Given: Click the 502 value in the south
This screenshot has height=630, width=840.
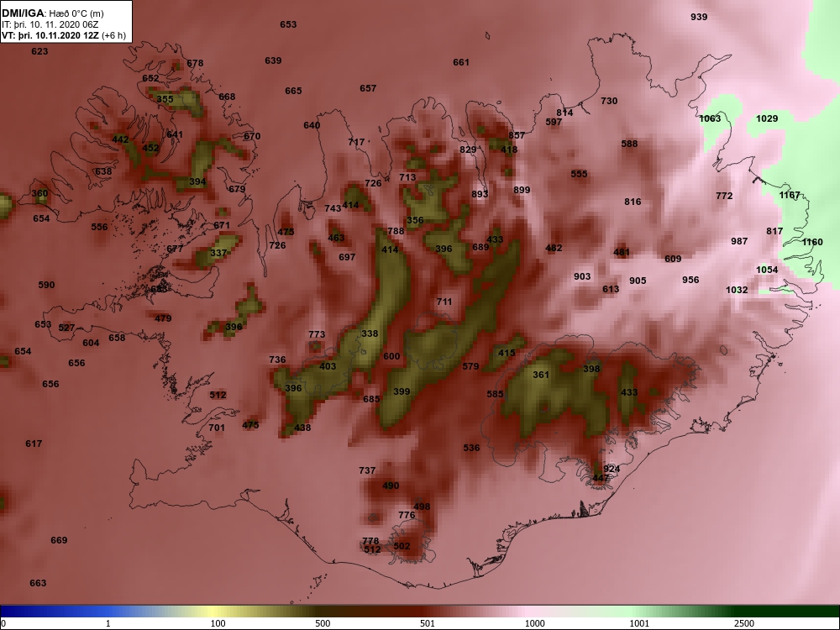Looking at the screenshot, I should (402, 547).
